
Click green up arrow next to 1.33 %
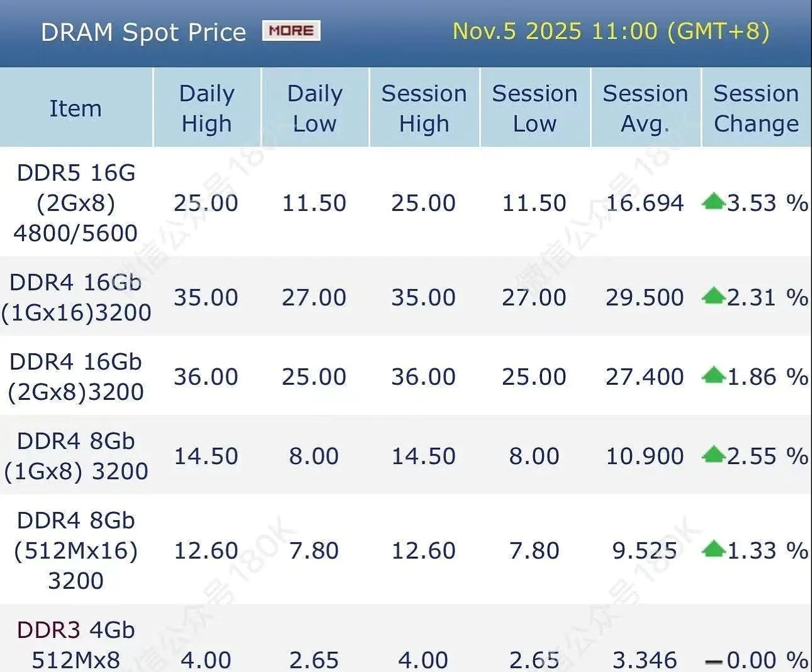pos(714,549)
